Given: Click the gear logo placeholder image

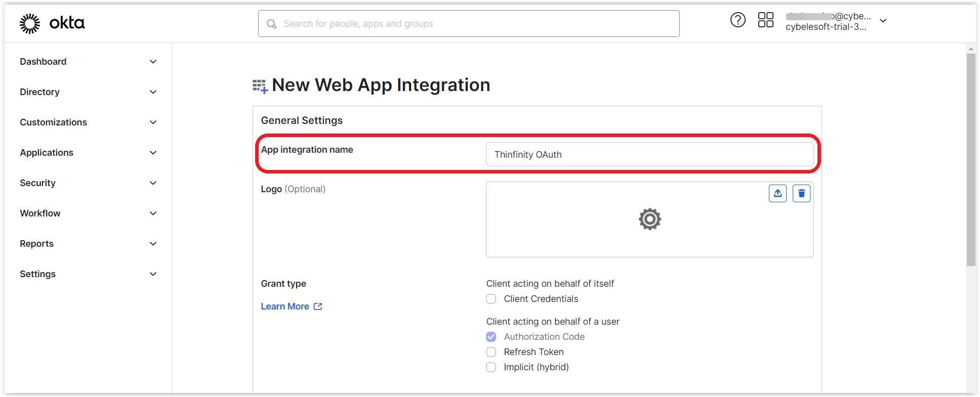Looking at the screenshot, I should (x=650, y=219).
